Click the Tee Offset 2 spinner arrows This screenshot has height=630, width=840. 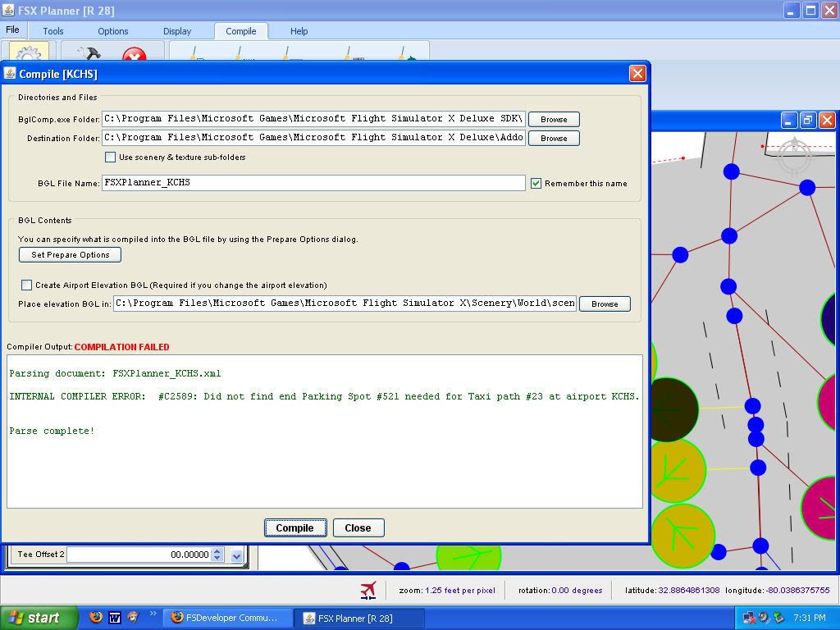[217, 555]
